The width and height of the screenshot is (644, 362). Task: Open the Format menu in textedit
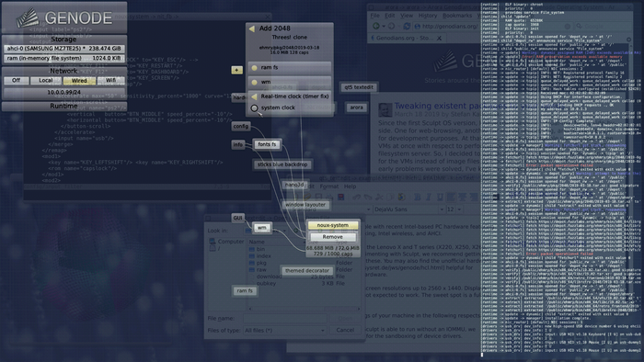(329, 187)
